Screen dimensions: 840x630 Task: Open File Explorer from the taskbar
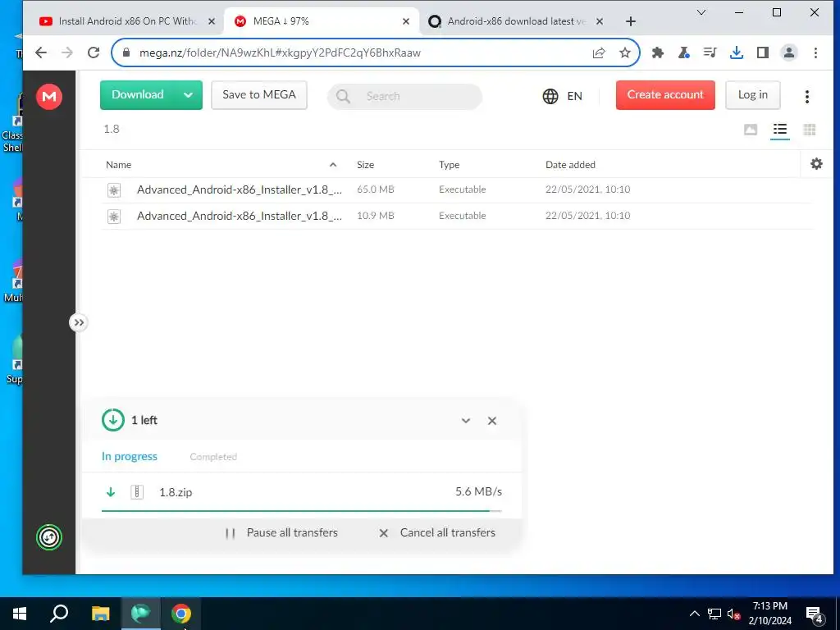(100, 614)
